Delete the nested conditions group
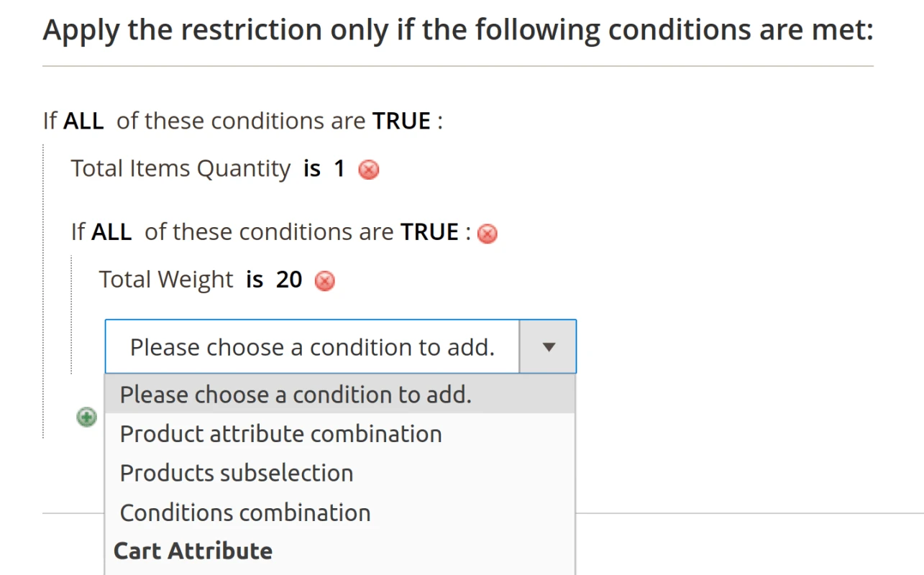 [488, 234]
